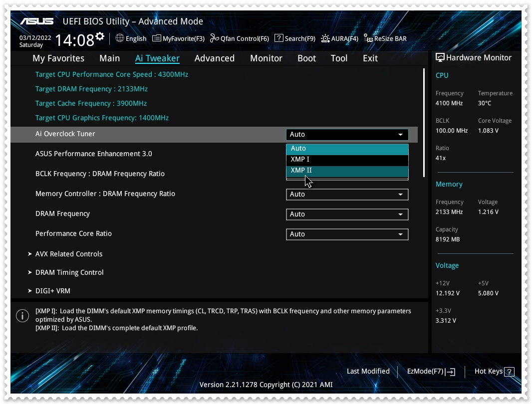Click the Last Modified button

pos(368,372)
